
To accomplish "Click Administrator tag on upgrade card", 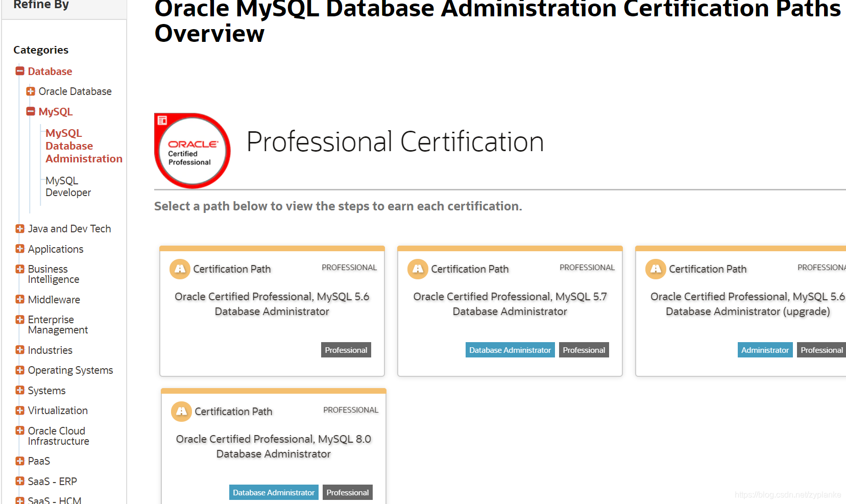I will point(765,350).
